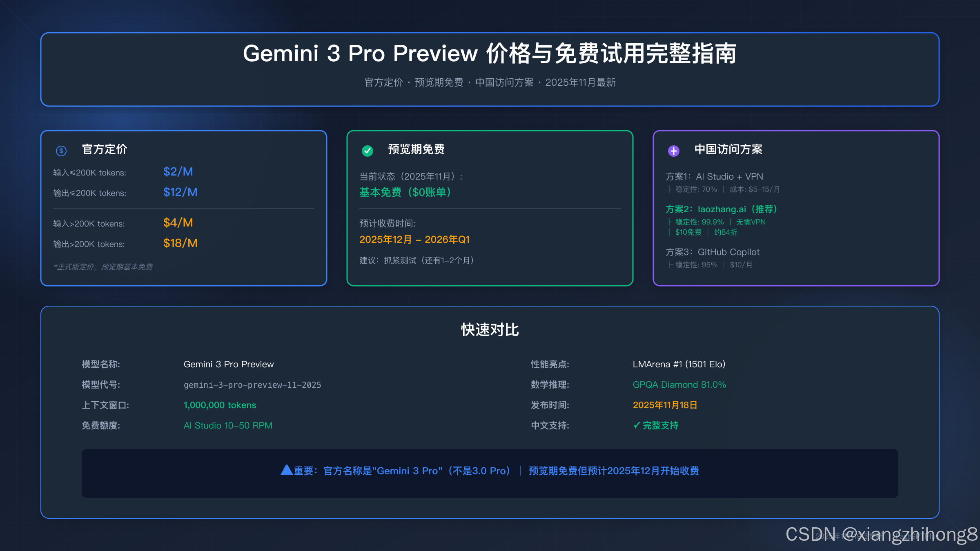The height and width of the screenshot is (551, 980).
Task: Click the dollar sign icon beside 官方定价
Action: click(61, 151)
